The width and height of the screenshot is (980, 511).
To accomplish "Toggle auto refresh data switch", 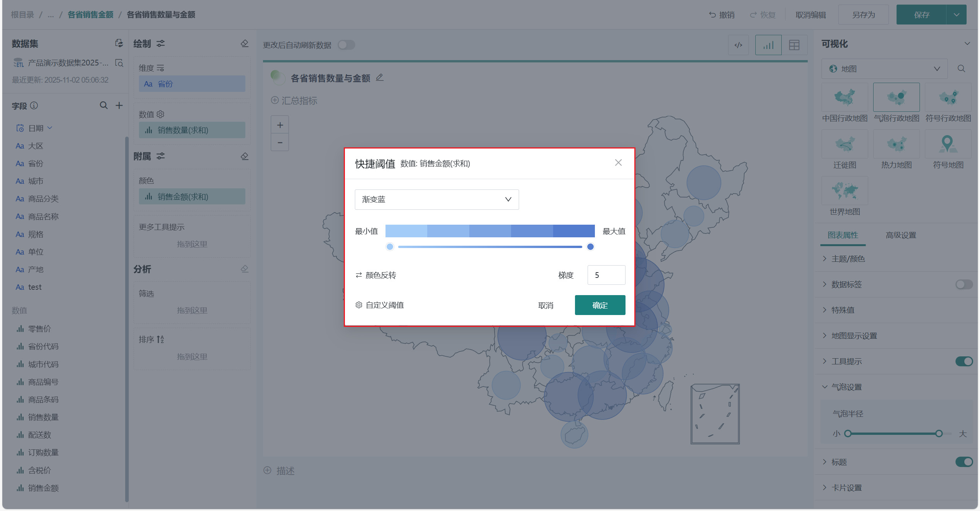I will coord(346,45).
